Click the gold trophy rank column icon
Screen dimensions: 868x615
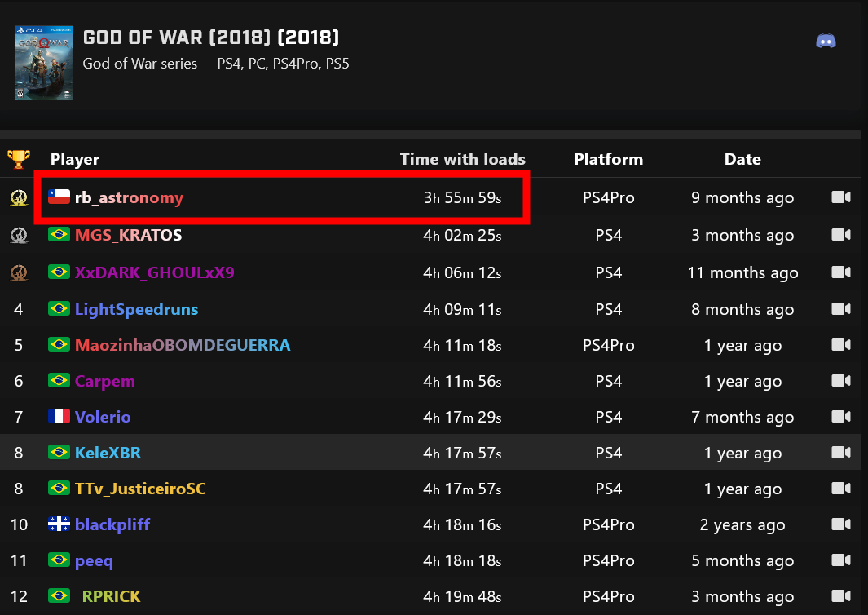coord(18,160)
